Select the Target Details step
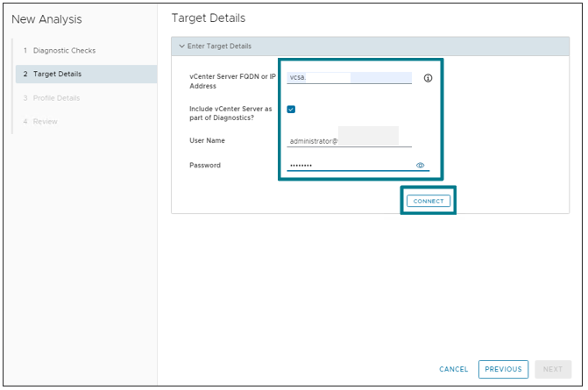588x390 pixels. click(60, 74)
